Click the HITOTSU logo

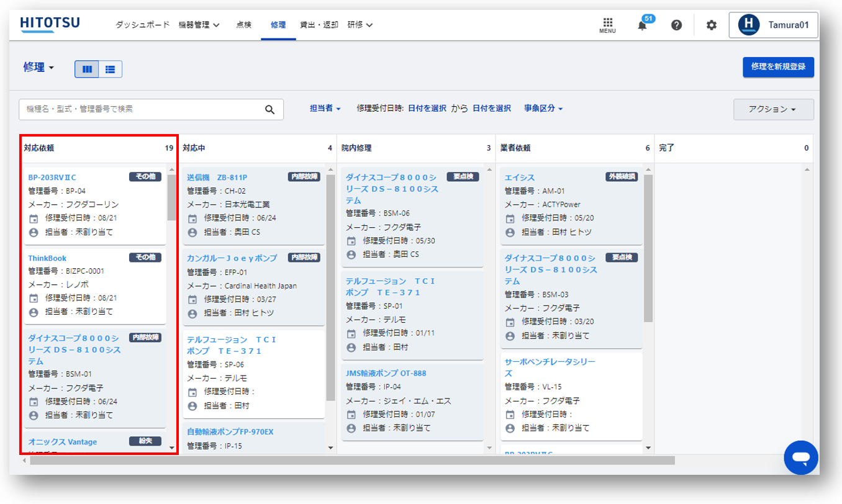50,24
